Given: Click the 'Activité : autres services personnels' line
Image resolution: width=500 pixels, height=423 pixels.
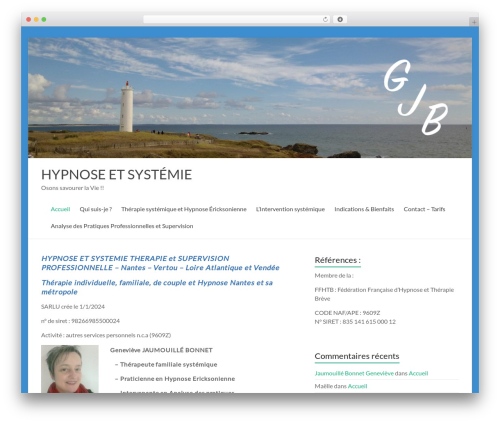Looking at the screenshot, I should [x=106, y=335].
